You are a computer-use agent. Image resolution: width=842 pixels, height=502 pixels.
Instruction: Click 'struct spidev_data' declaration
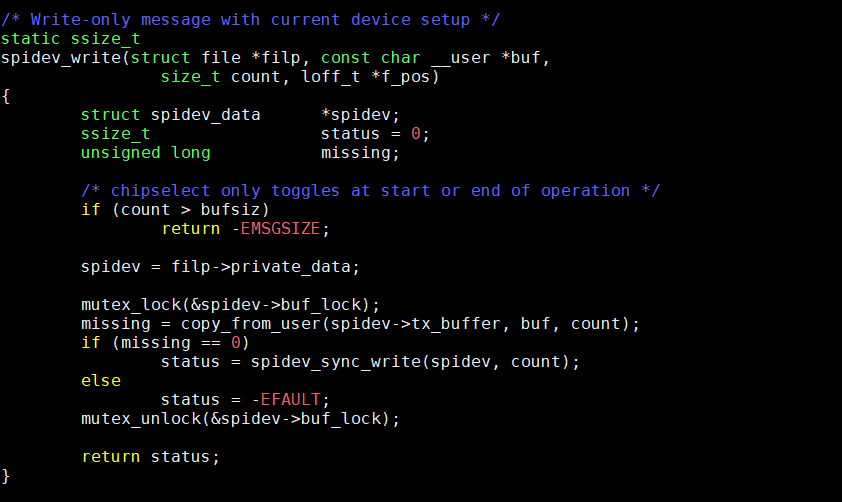(x=170, y=115)
